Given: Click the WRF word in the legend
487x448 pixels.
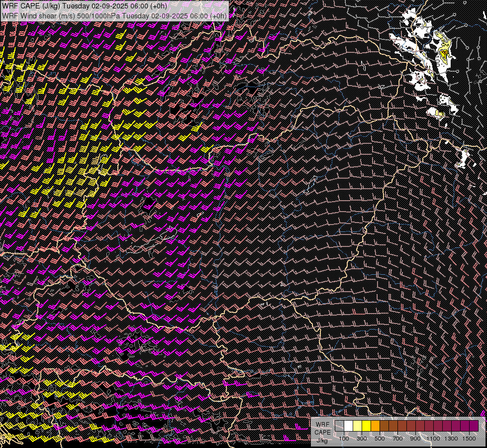Looking at the screenshot, I should pyautogui.click(x=322, y=425).
